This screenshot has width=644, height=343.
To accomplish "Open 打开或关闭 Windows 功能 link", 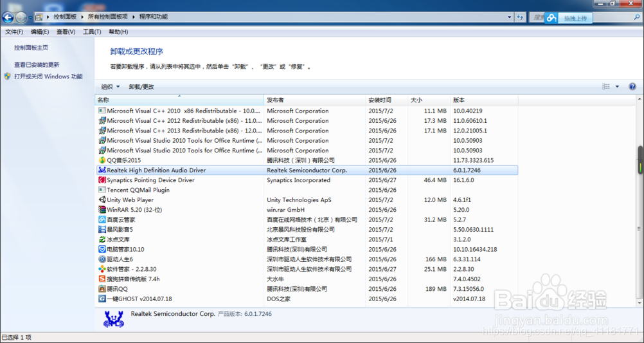I will point(48,76).
